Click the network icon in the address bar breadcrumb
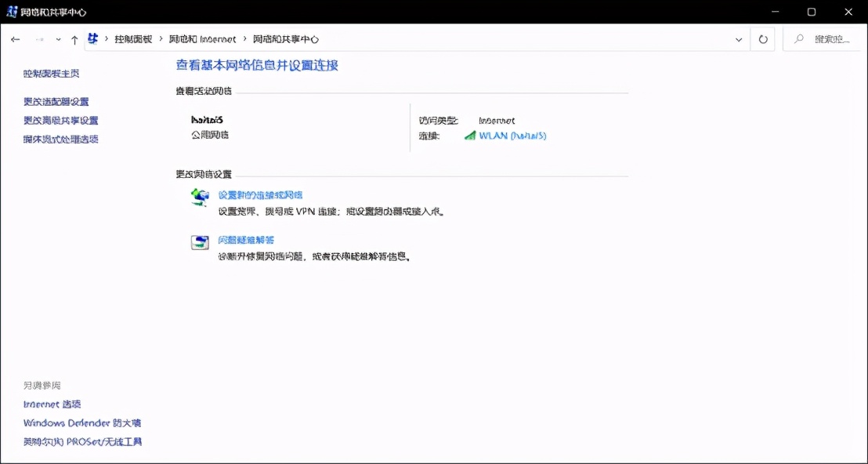Image resolution: width=868 pixels, height=464 pixels. pos(92,38)
